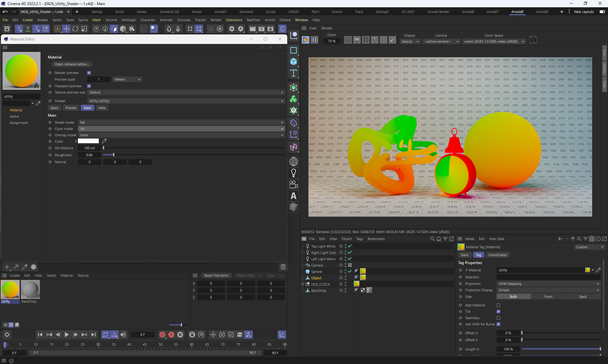This screenshot has height=364, width=608.
Task: Click the white Color swatch
Action: [x=88, y=141]
